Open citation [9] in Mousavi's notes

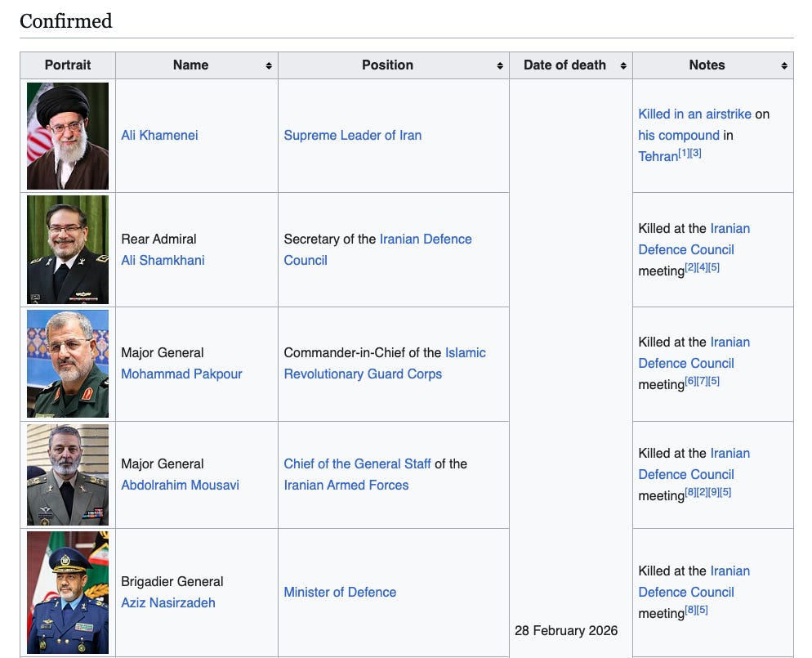point(714,492)
